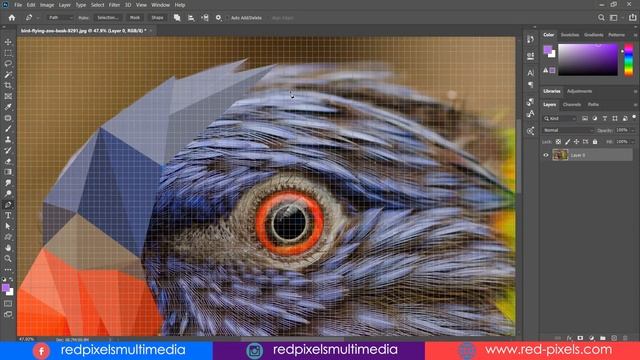640x360 pixels.
Task: Select the Pen tool in toolbar
Action: 8,204
